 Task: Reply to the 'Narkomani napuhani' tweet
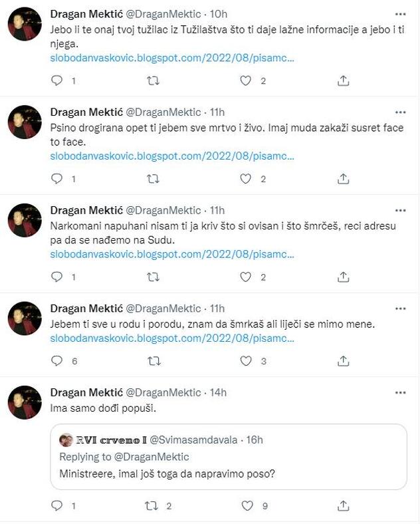click(x=57, y=277)
